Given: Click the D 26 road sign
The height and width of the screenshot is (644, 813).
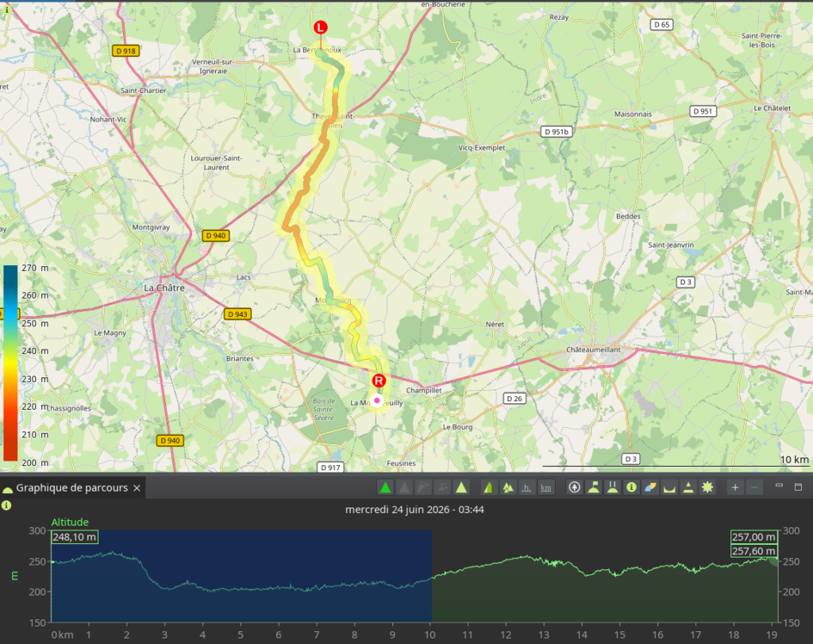Looking at the screenshot, I should [x=514, y=398].
